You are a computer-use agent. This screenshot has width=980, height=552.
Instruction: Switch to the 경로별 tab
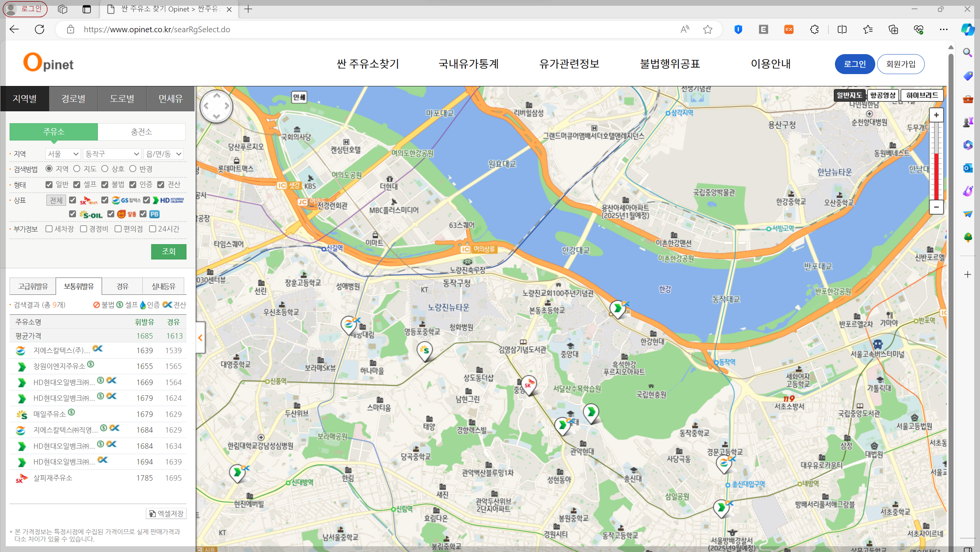coord(73,99)
